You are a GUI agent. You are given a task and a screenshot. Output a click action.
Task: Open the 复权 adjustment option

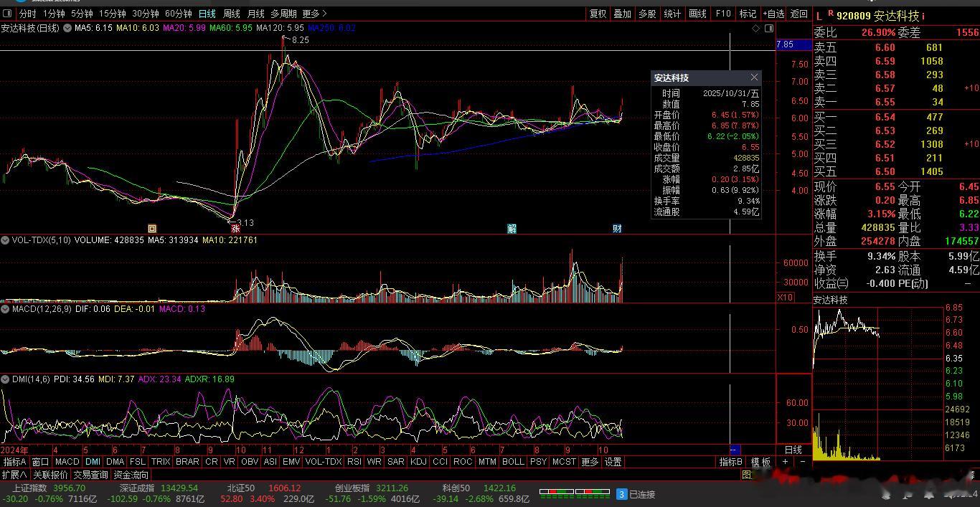pyautogui.click(x=598, y=14)
